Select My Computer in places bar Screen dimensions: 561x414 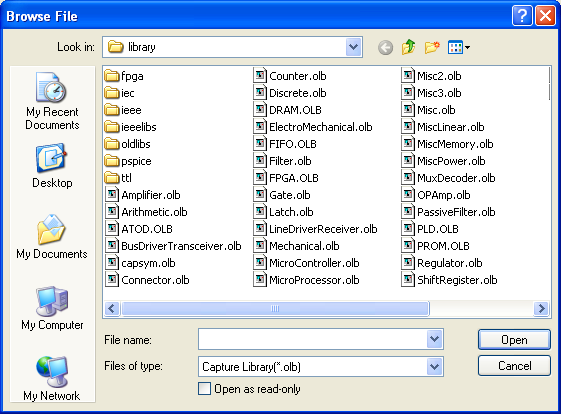tap(52, 308)
